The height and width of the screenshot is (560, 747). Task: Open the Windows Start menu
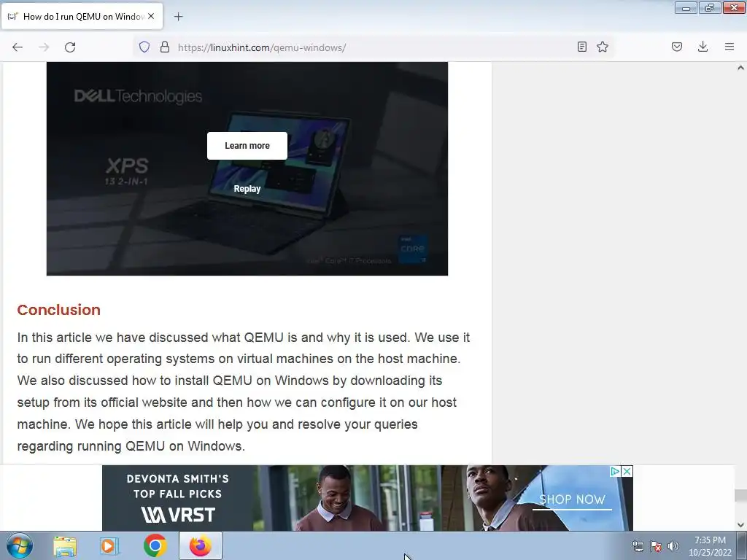tap(20, 545)
